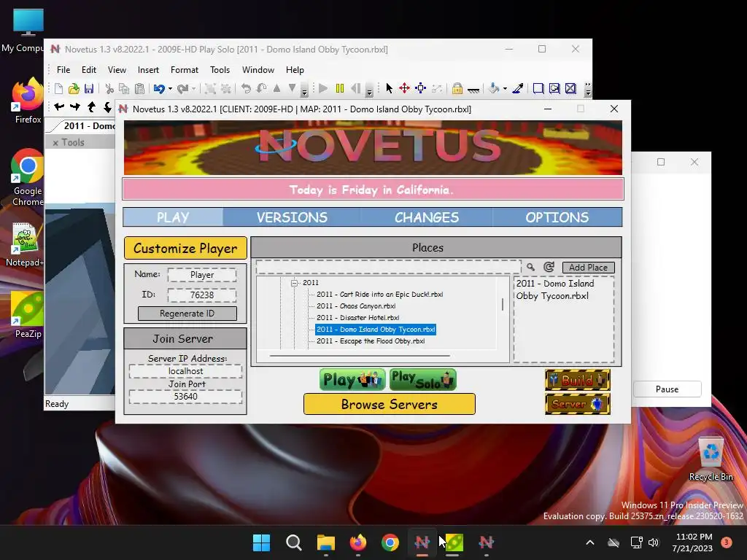Click the Customize Player button
Viewport: 747px width, 560px height.
tap(185, 248)
